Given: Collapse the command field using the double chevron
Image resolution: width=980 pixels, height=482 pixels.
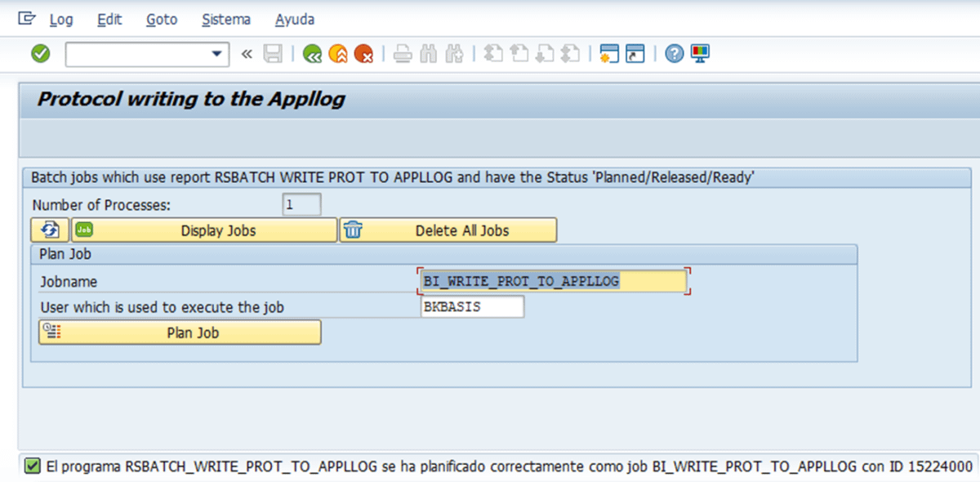Looking at the screenshot, I should (x=247, y=55).
